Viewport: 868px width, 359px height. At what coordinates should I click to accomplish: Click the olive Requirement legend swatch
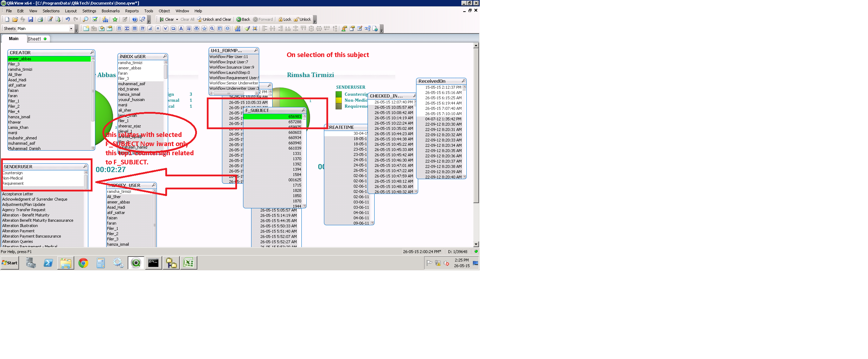339,106
